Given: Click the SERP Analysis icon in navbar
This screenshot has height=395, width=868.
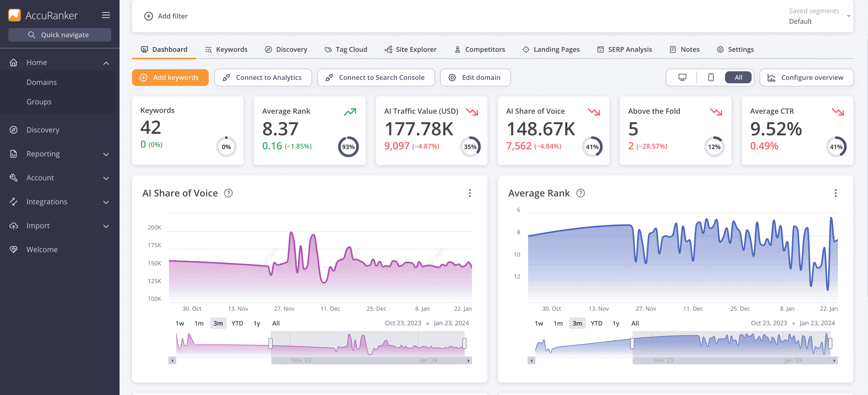Looking at the screenshot, I should 601,49.
